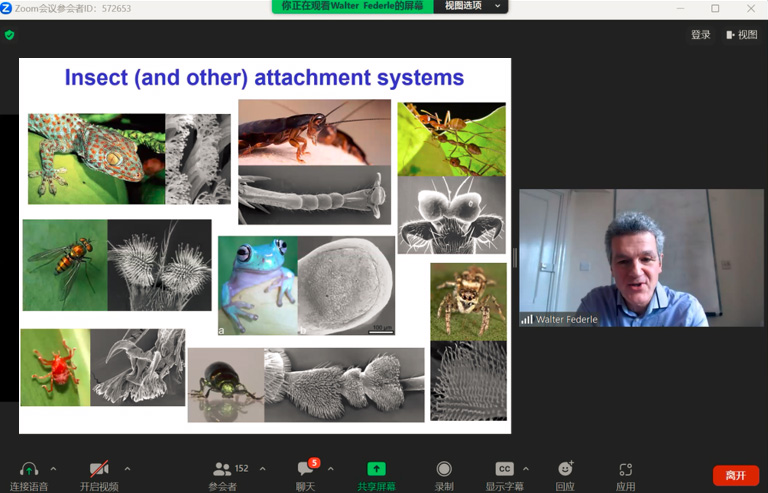Start recording with the Record icon
768x493 pixels.
(444, 469)
